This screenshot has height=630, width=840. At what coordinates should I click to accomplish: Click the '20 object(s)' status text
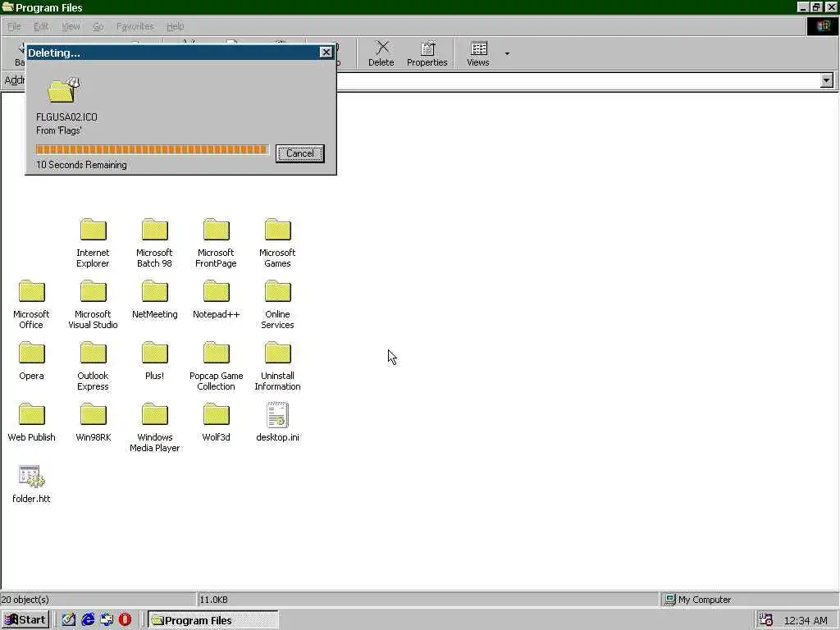pos(25,600)
